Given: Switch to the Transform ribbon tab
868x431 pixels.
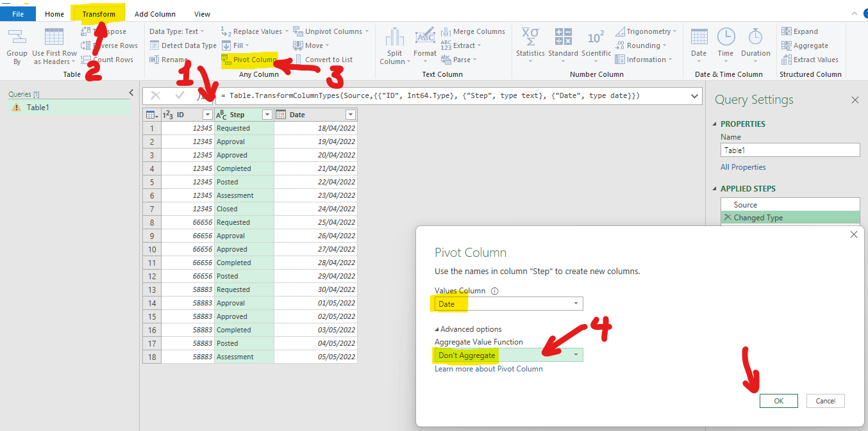Looking at the screenshot, I should [99, 14].
